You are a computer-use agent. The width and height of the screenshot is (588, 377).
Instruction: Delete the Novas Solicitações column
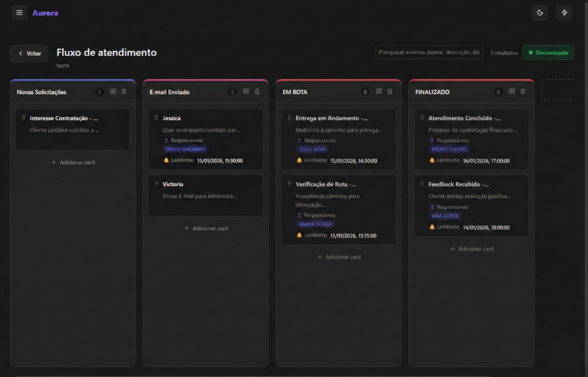coord(124,91)
